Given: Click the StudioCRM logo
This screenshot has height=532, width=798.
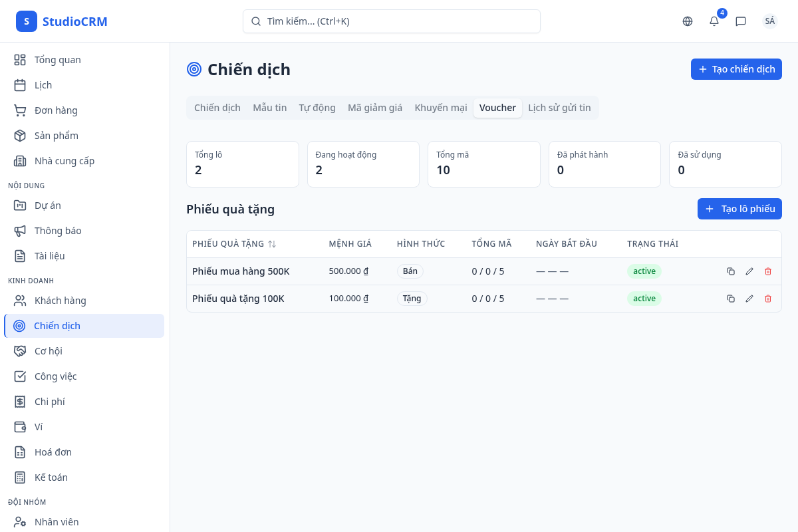Looking at the screenshot, I should click(62, 21).
